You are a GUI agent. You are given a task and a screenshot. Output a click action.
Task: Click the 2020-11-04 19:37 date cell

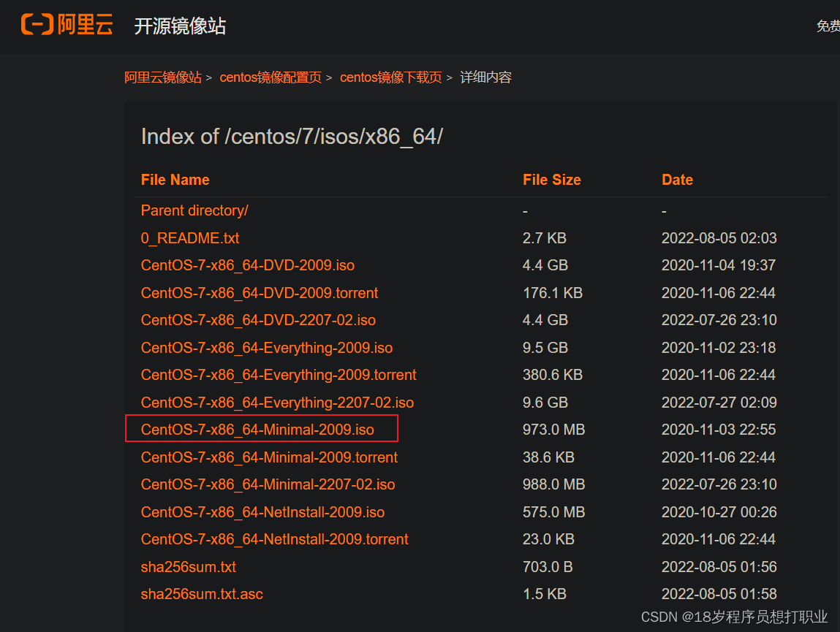pyautogui.click(x=719, y=265)
